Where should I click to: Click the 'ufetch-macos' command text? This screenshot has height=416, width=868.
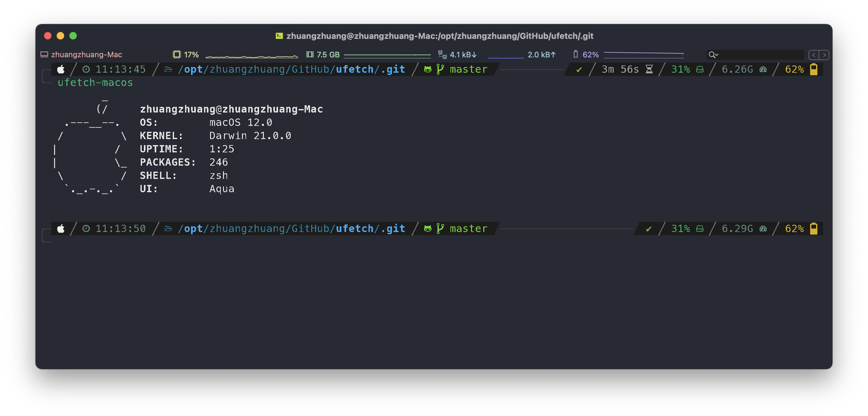pos(95,83)
